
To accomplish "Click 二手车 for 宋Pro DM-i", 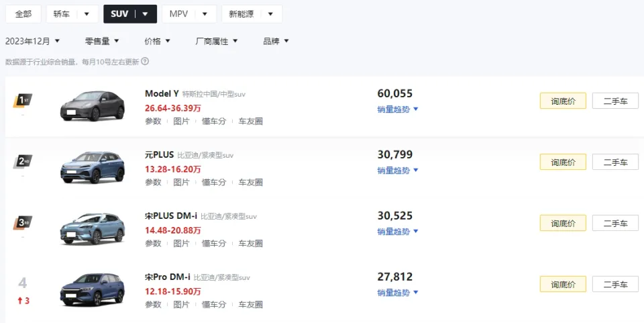I will (x=615, y=284).
